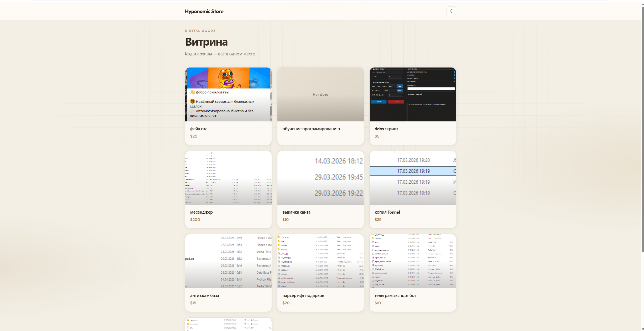Click the $25 price under копия Tonnel
Viewport: 644px width, 331px height.
click(378, 220)
